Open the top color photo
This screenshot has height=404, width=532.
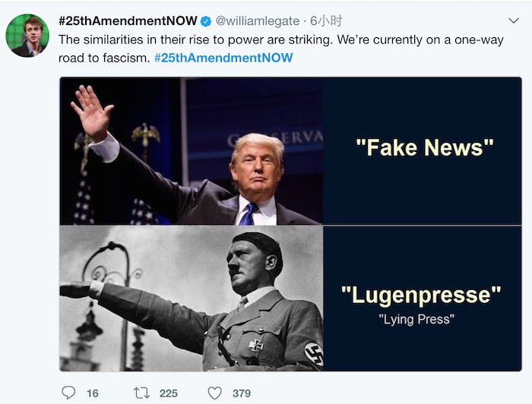click(192, 150)
